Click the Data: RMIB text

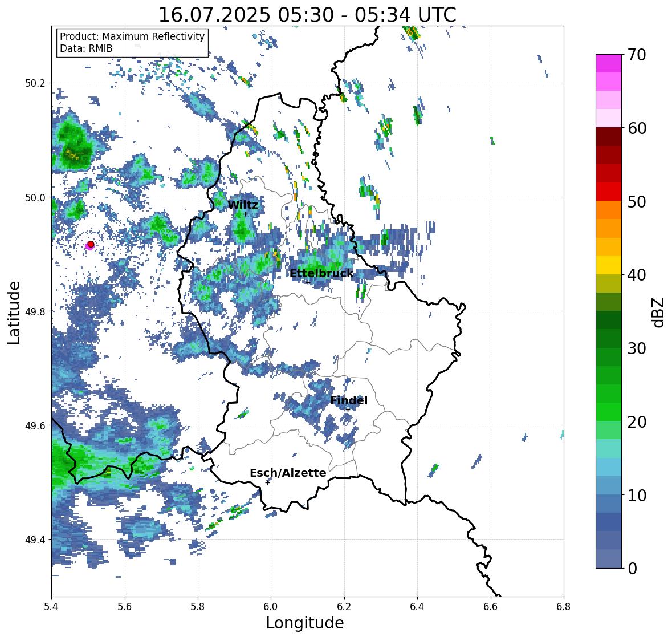click(86, 48)
